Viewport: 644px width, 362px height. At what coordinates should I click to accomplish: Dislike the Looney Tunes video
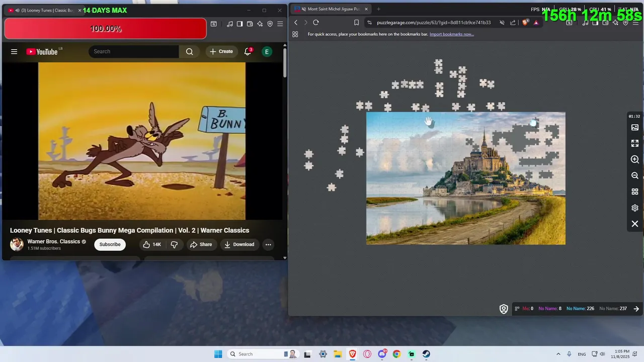point(174,244)
